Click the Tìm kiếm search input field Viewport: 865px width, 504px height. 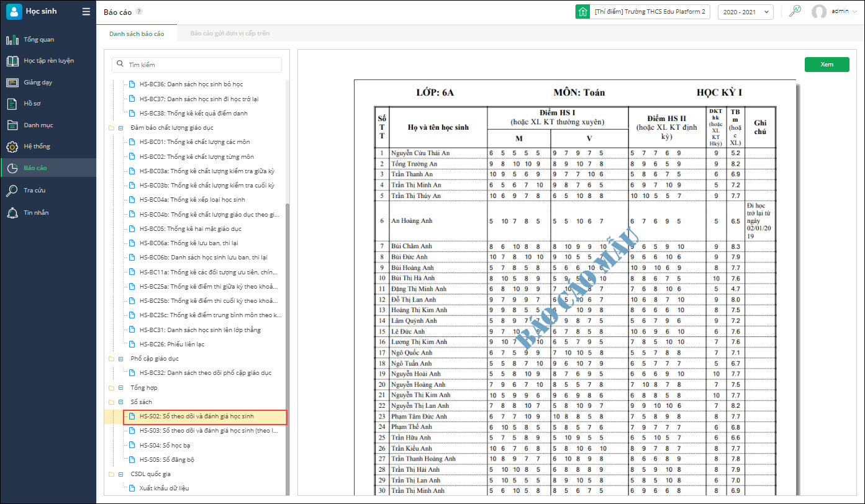coord(197,65)
